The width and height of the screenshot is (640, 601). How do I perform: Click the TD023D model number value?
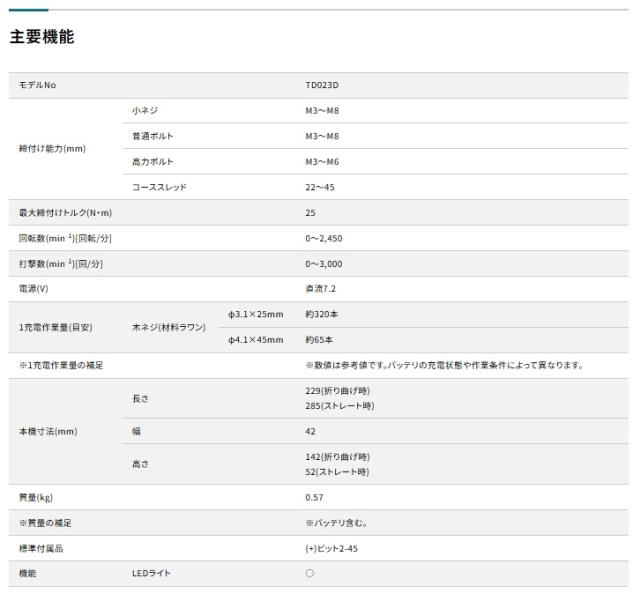322,85
